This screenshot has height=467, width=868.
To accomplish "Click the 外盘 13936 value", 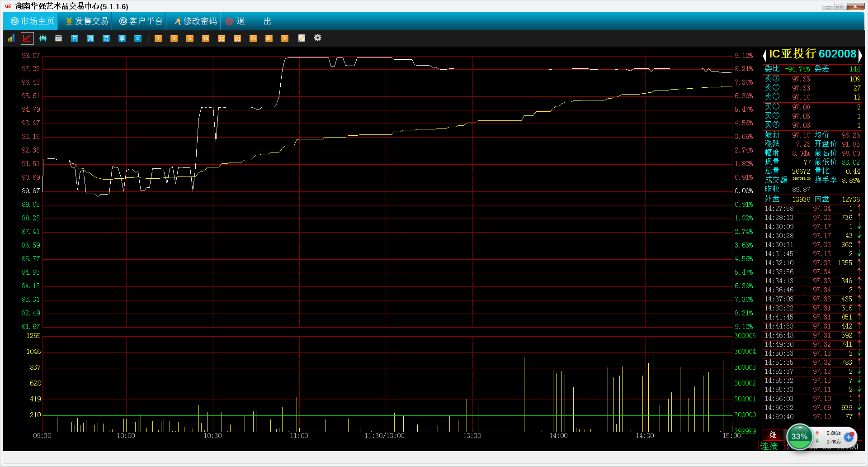I will click(801, 200).
